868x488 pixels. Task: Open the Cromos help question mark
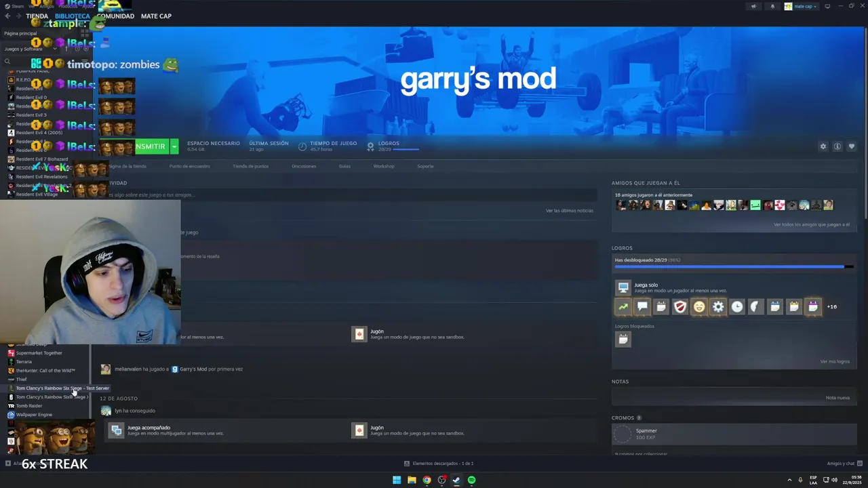coord(639,418)
